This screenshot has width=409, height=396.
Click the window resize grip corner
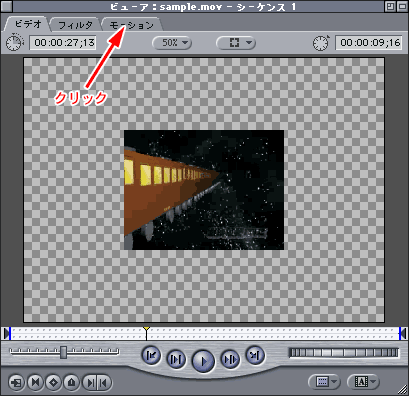coord(402,389)
